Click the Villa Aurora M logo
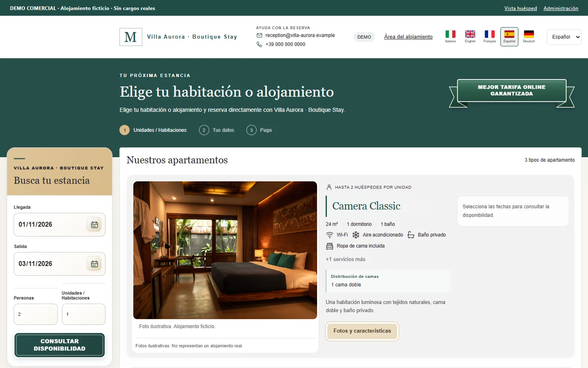Screen dimensions: 588x368 point(131,37)
